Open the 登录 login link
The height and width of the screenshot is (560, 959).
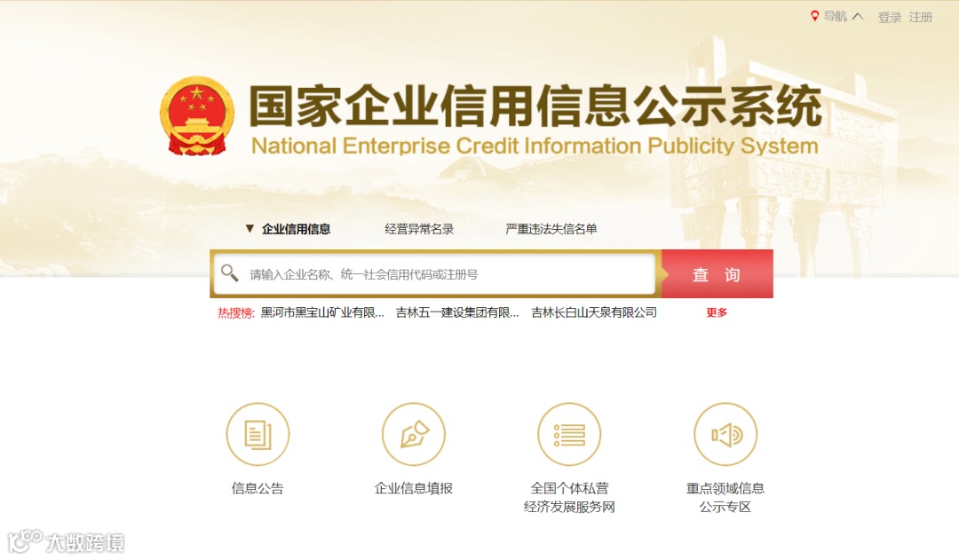pyautogui.click(x=889, y=17)
